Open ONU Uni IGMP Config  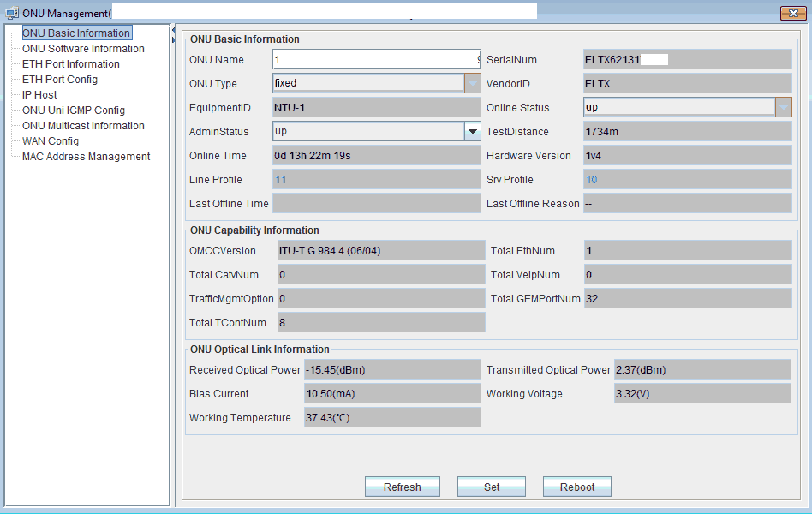tap(74, 111)
